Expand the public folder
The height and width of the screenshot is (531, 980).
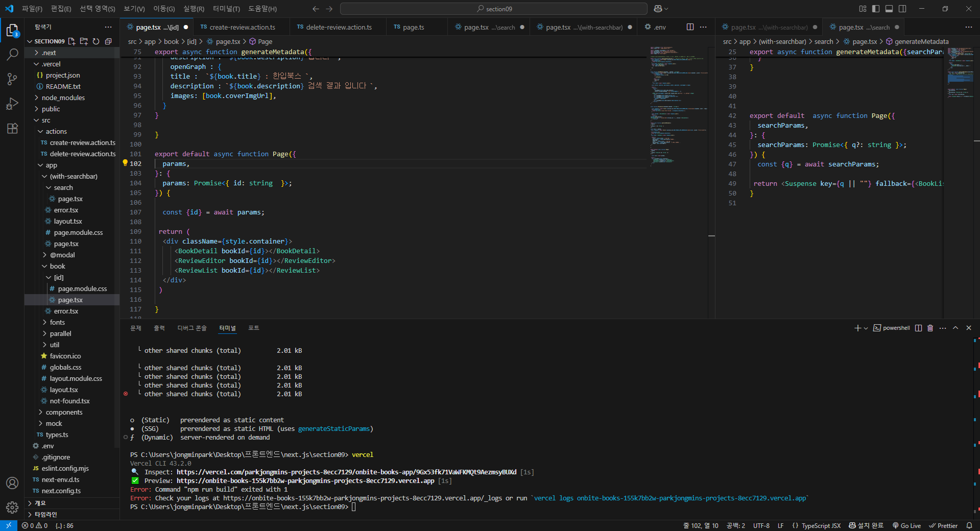coord(72,109)
